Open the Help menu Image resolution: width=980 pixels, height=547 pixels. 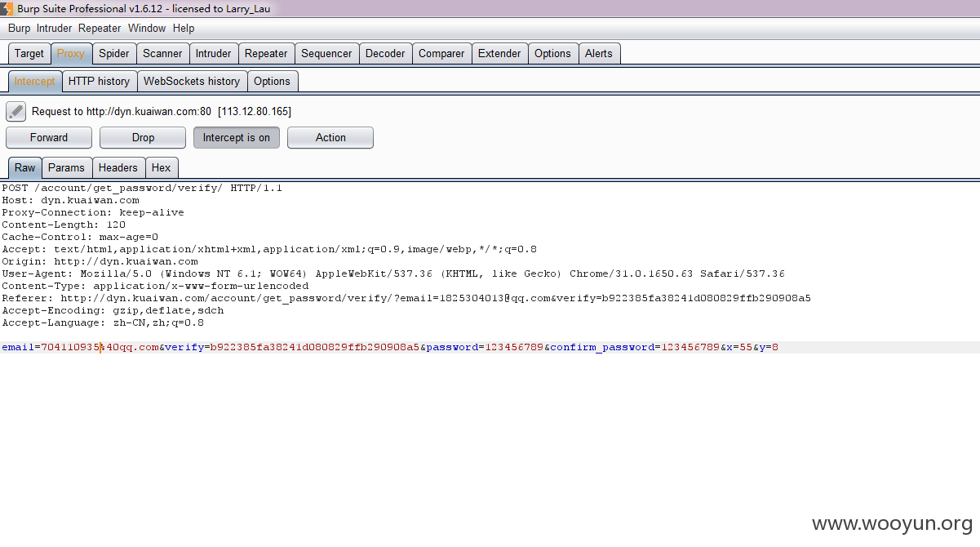point(184,28)
